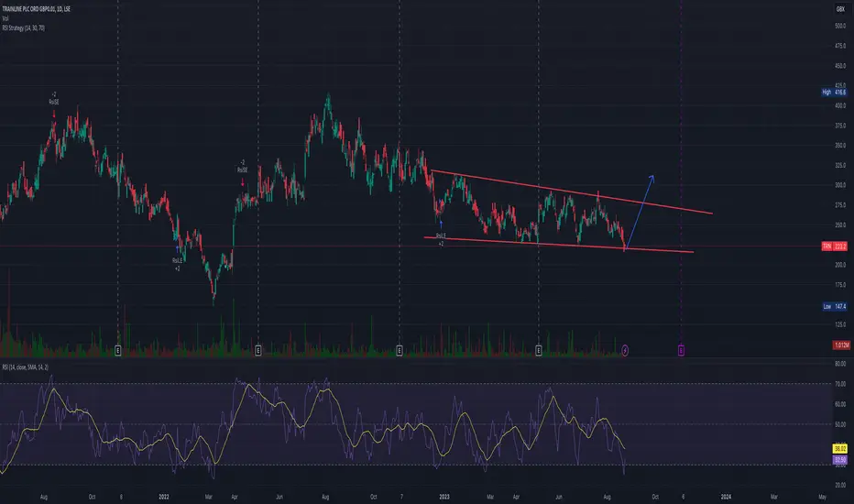This screenshot has height=504, width=854.
Task: Click the RsiSE sell signal near August 2021
Action: 53,102
